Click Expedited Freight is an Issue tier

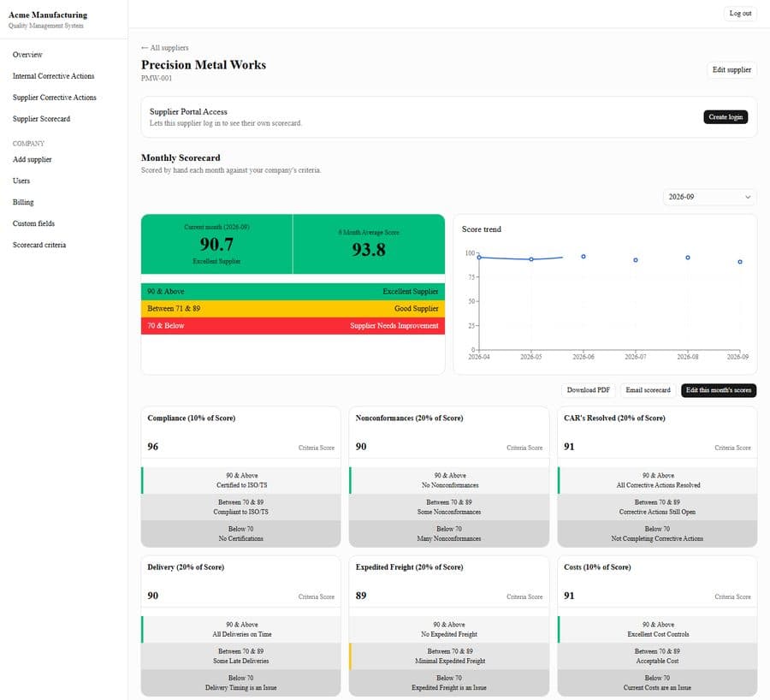click(x=449, y=683)
